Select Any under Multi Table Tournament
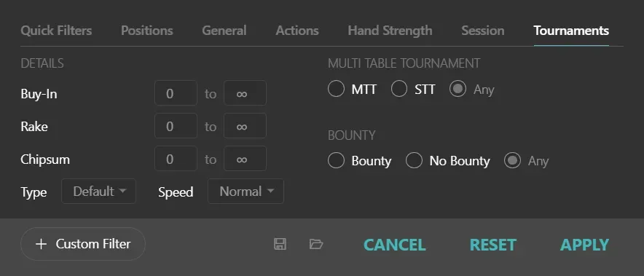Viewport: 644px width, 276px height. [x=458, y=89]
